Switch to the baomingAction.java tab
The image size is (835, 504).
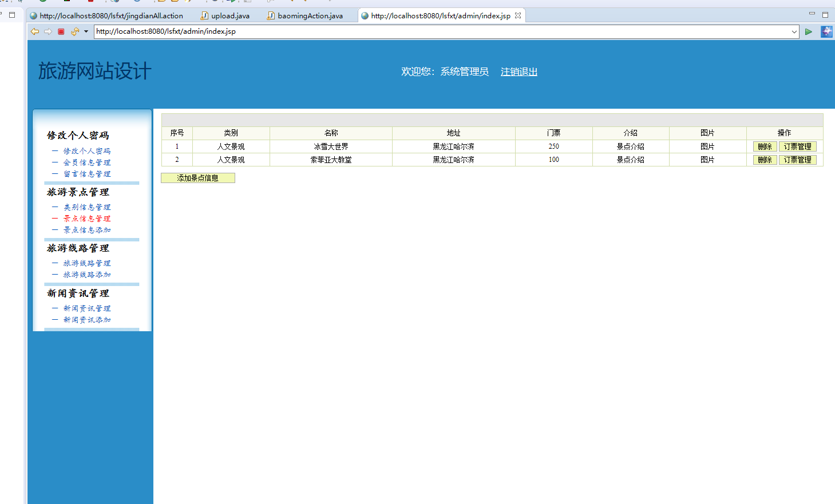pos(310,15)
